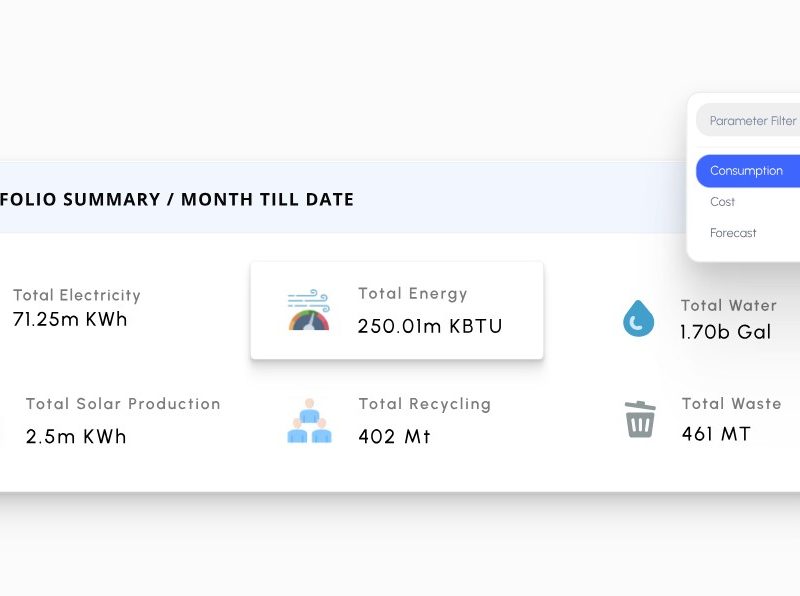Click the FOLIO SUMMARY / MONTH TILL DATE heading
Viewport: 800px width, 596px height.
177,199
